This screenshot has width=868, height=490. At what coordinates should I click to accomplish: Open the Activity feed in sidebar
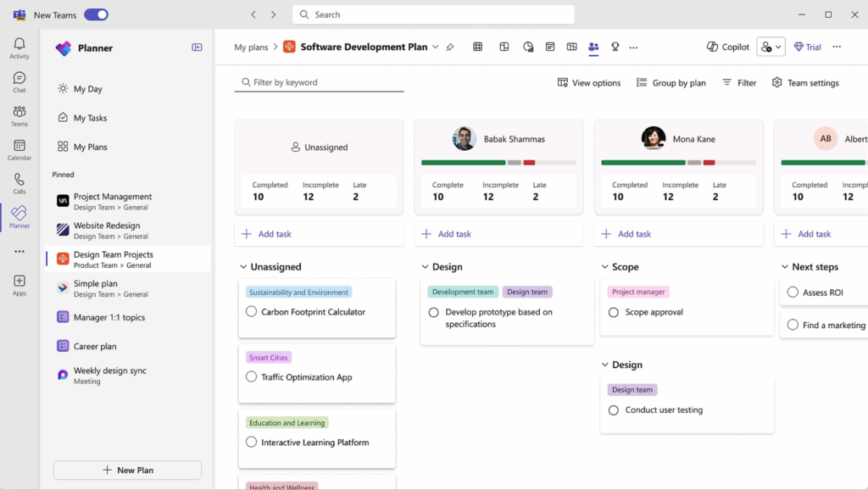click(x=19, y=48)
